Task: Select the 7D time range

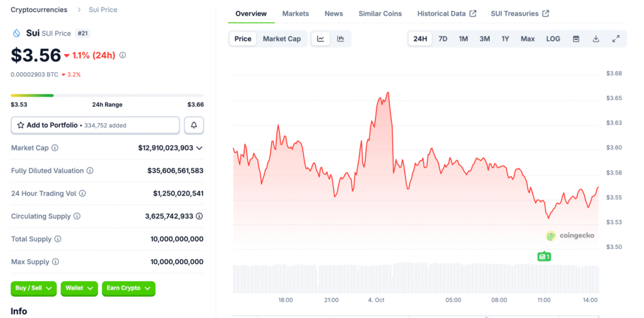Action: coord(443,39)
